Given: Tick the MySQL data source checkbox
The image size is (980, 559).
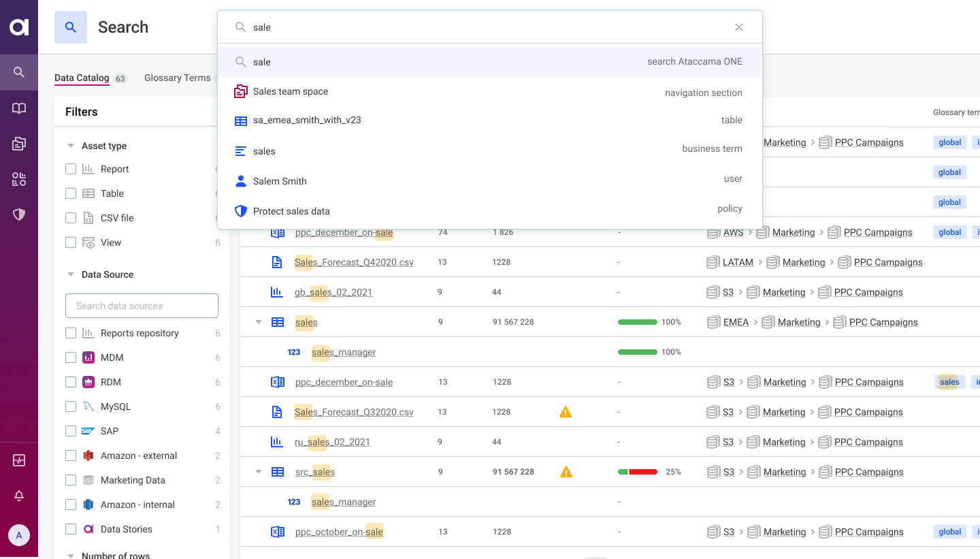Looking at the screenshot, I should tap(71, 406).
